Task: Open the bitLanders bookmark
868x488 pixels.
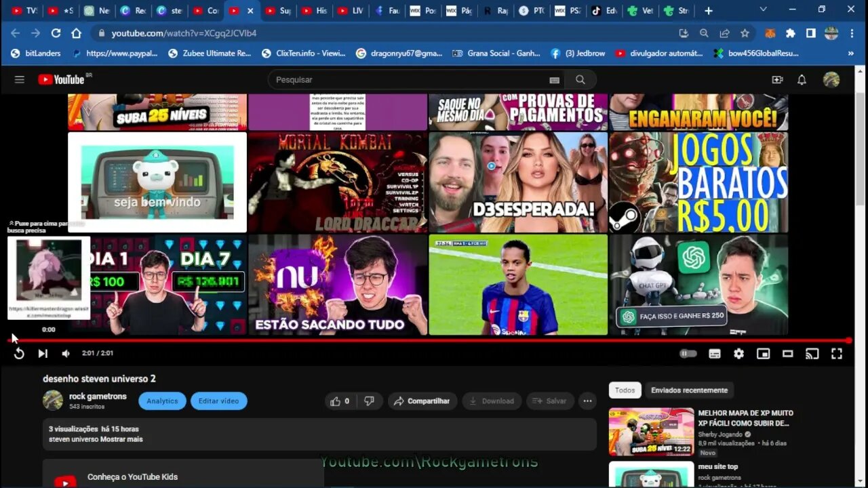Action: click(36, 53)
